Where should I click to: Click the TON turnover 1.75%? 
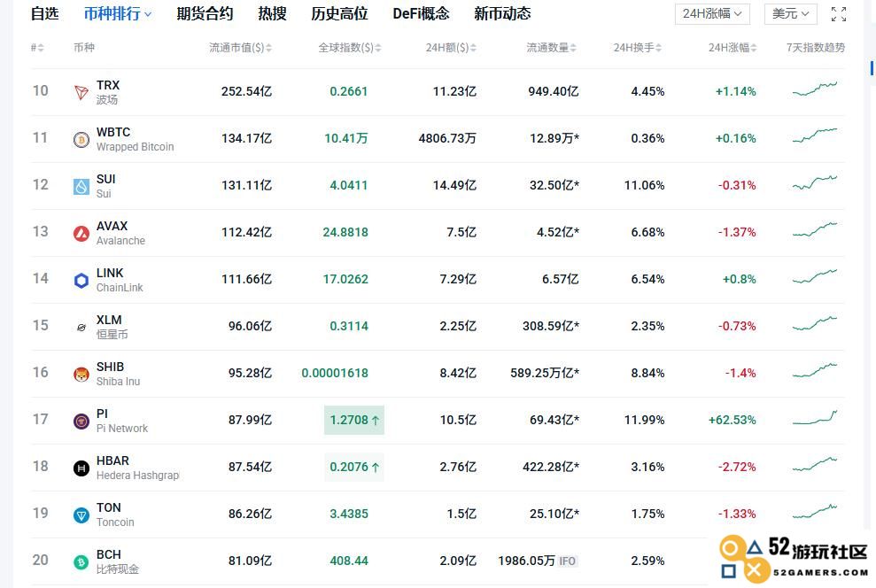(647, 514)
